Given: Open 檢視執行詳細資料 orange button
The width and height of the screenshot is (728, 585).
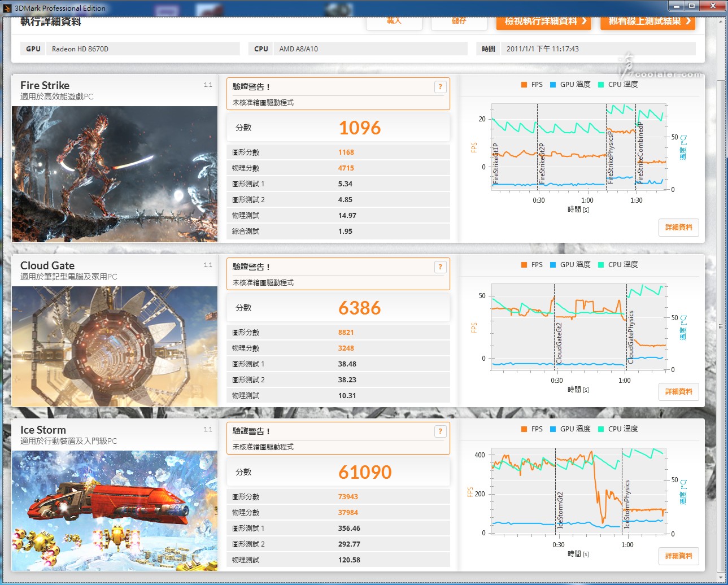Looking at the screenshot, I should pos(543,22).
